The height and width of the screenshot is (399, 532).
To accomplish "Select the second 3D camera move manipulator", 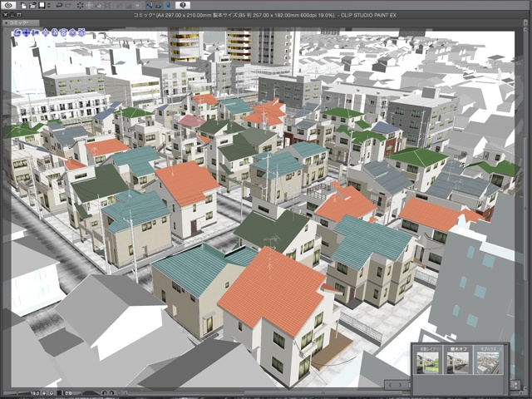I will (x=24, y=32).
